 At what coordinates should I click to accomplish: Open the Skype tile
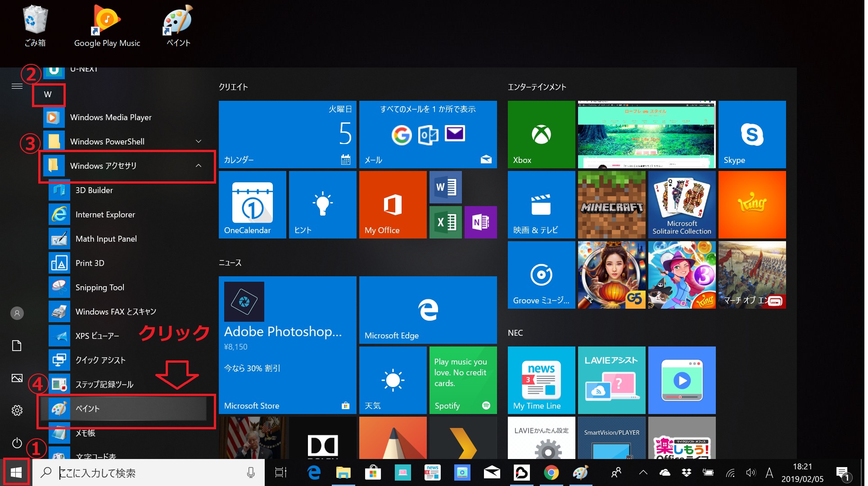[x=752, y=135]
